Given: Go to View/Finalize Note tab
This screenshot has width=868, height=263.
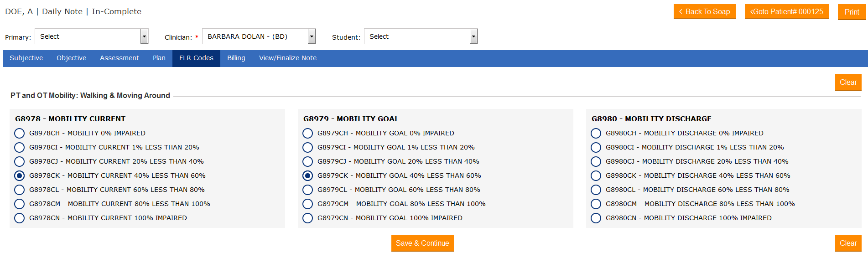Looking at the screenshot, I should coord(288,58).
